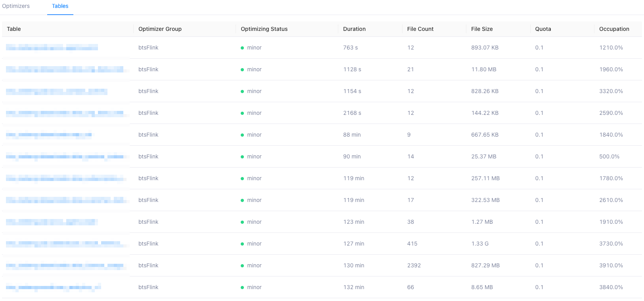Click the 763 s duration cell
The height and width of the screenshot is (301, 644).
pyautogui.click(x=351, y=48)
